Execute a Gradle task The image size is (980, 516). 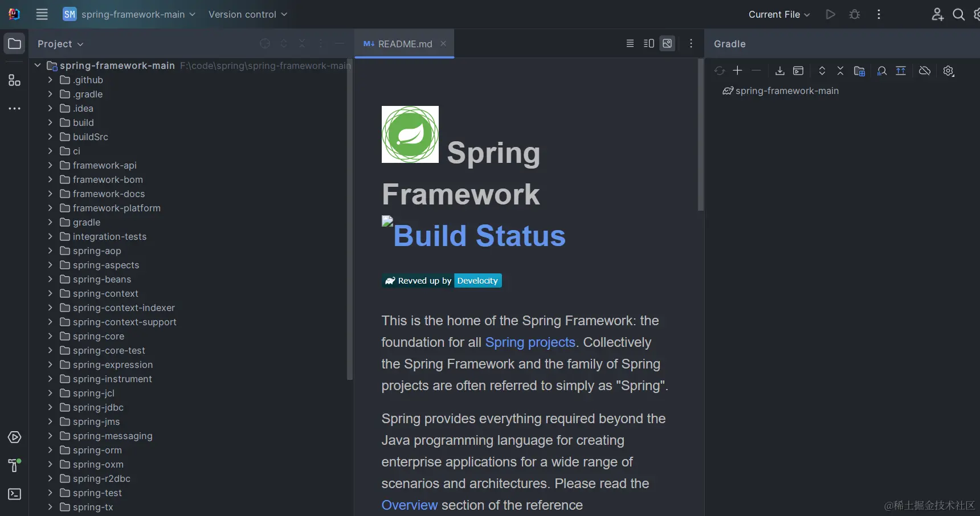point(798,71)
